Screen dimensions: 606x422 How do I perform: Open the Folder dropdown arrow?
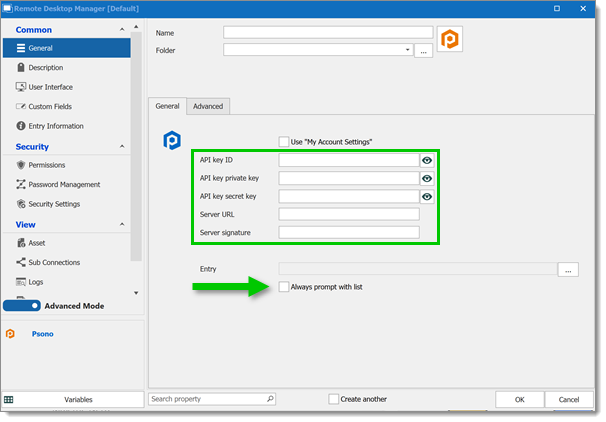[x=407, y=50]
